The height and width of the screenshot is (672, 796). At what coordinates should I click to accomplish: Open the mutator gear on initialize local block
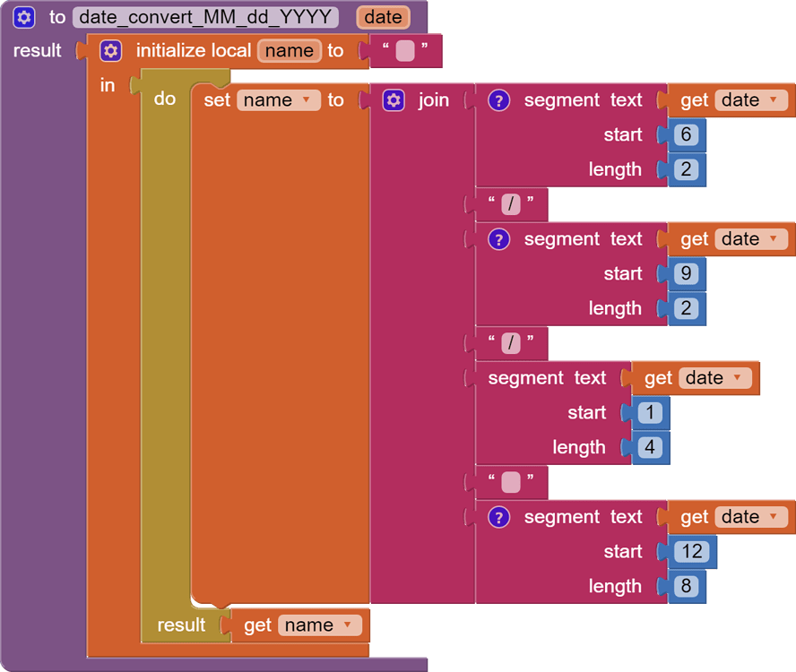click(x=110, y=51)
